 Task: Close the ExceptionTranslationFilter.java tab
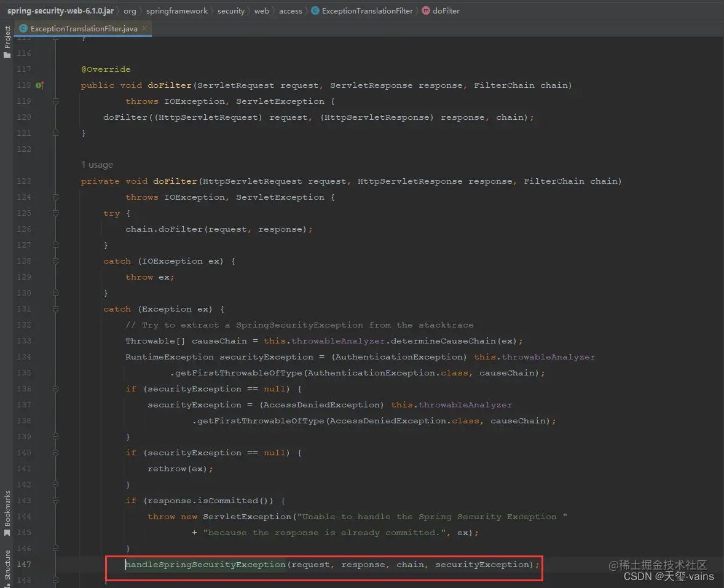[144, 28]
